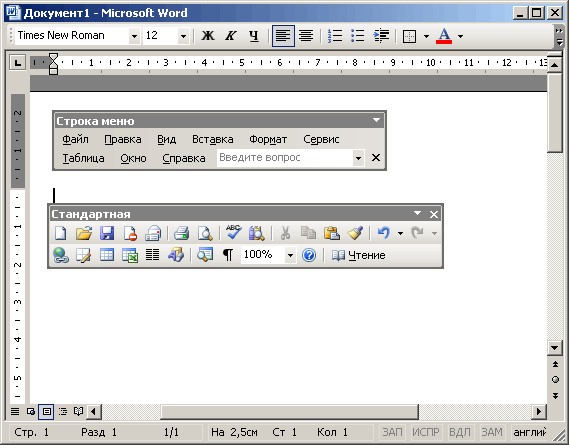569x445 pixels.
Task: Open the 100% zoom dropdown
Action: (x=290, y=255)
